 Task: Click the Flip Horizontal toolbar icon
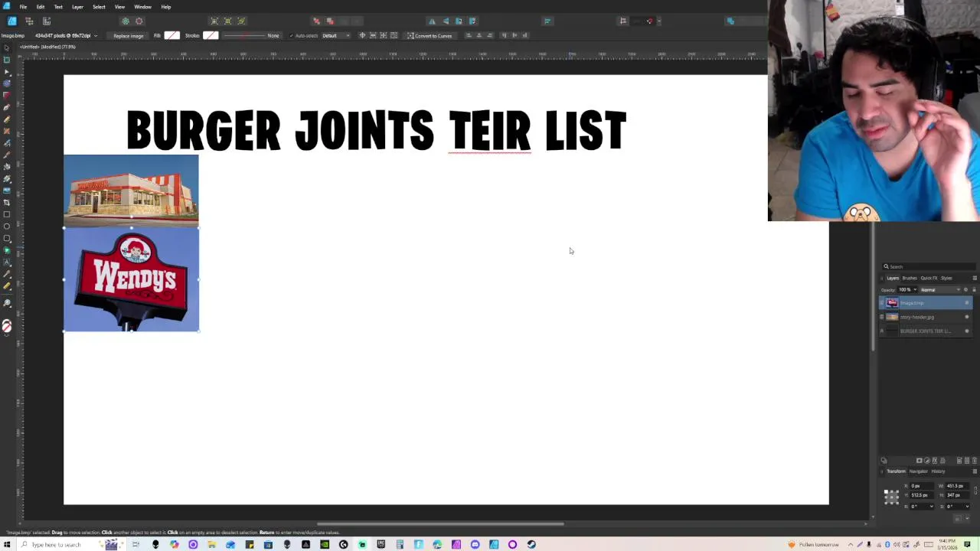click(432, 21)
